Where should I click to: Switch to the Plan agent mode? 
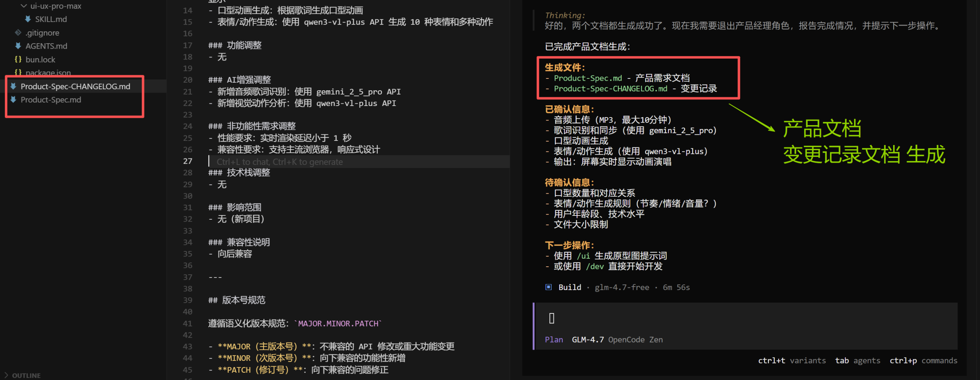tap(554, 339)
